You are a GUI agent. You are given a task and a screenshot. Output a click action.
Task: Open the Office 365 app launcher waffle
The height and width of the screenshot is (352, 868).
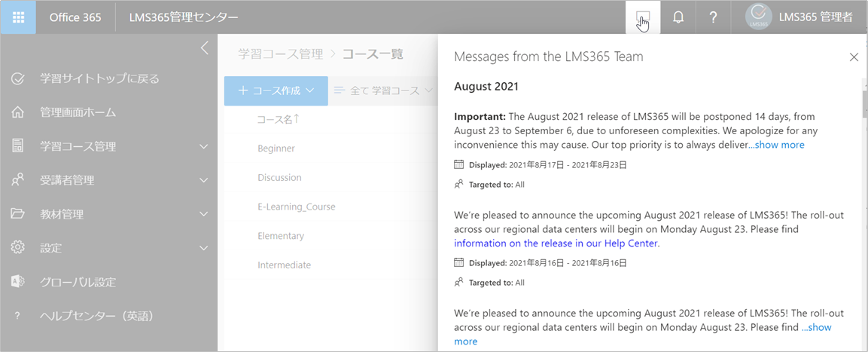18,17
